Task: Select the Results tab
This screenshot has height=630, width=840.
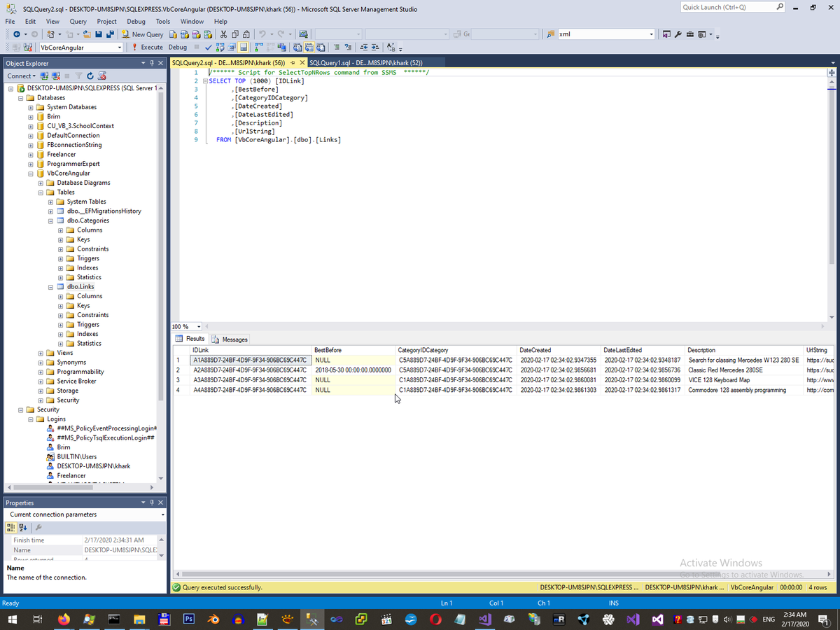Action: tap(190, 339)
